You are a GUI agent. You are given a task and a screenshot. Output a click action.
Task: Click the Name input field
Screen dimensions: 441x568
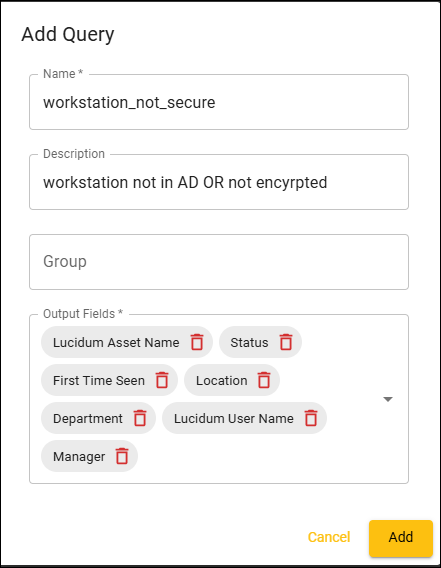219,102
